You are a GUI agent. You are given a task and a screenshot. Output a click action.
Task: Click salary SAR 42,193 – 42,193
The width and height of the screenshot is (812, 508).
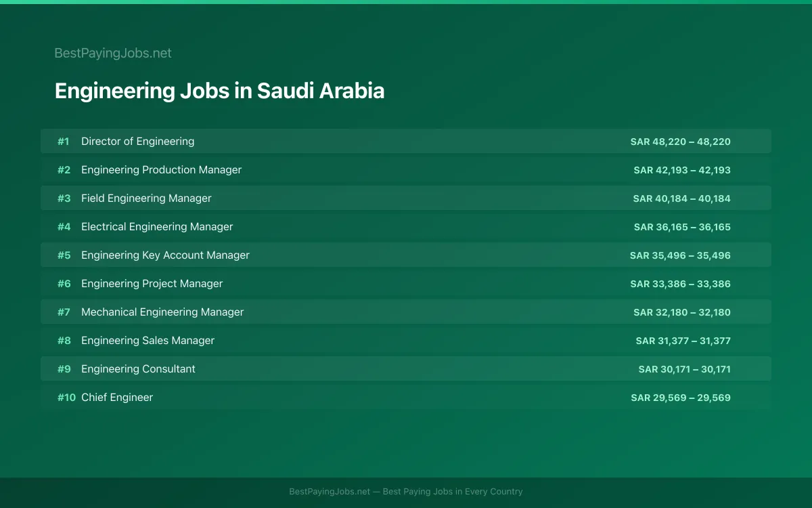pos(682,170)
